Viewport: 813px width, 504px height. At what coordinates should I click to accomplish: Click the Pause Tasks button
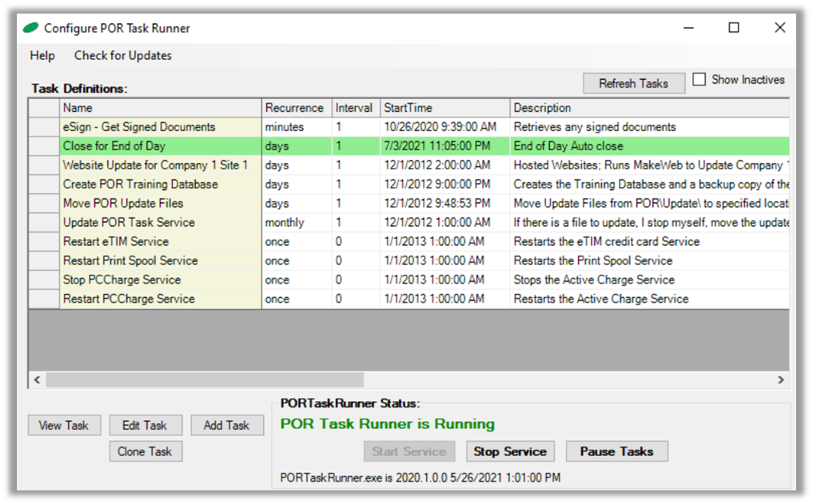coord(616,451)
